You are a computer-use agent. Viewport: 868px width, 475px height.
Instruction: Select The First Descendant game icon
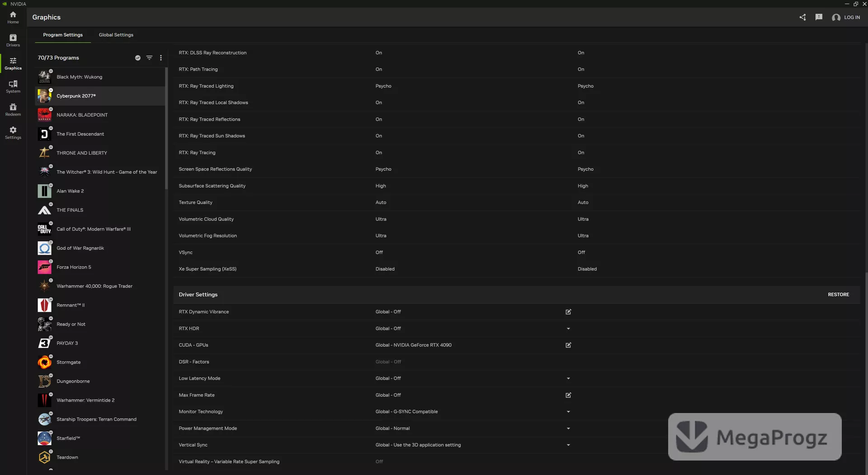tap(44, 134)
